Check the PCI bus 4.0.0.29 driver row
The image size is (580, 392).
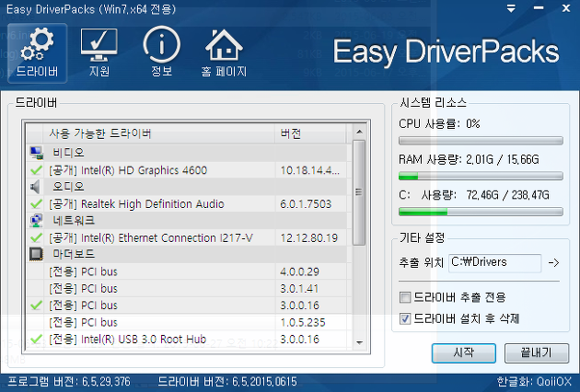(x=186, y=271)
